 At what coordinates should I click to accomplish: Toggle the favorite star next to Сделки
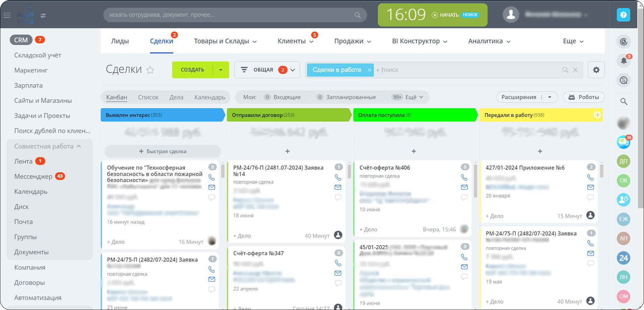(x=150, y=70)
